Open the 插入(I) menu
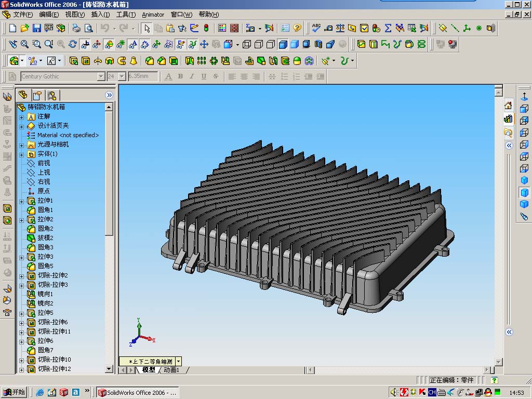This screenshot has width=532, height=399. [x=100, y=15]
